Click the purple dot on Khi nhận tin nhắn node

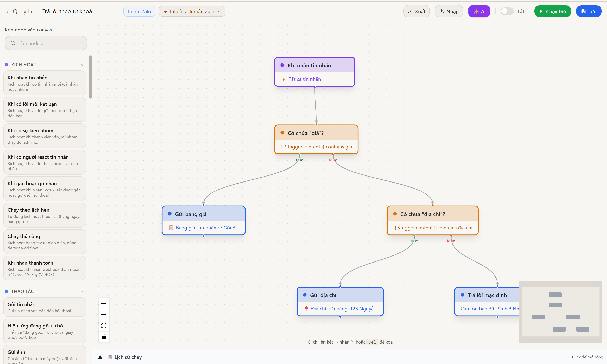(x=282, y=65)
